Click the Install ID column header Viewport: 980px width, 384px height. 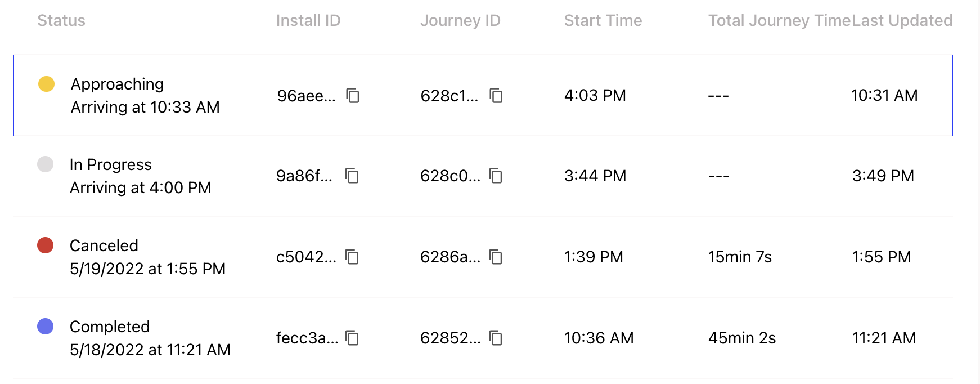click(308, 21)
